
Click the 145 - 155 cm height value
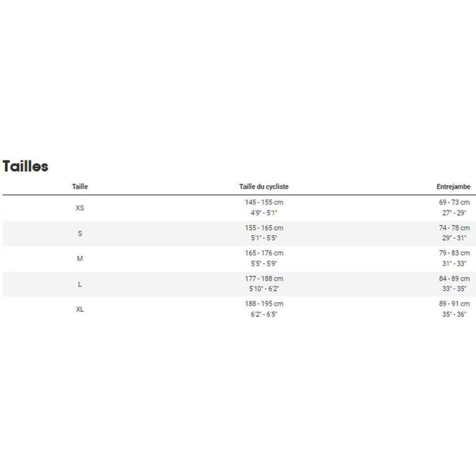coord(264,202)
